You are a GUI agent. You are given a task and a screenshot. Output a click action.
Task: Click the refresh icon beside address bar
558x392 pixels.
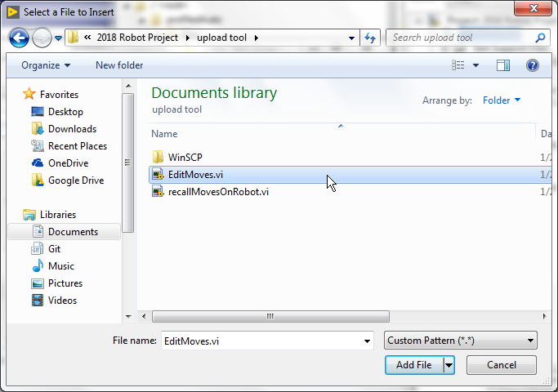click(371, 38)
